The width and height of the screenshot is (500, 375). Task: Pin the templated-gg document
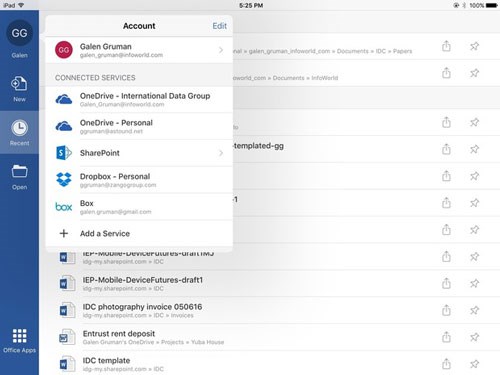[x=474, y=149]
